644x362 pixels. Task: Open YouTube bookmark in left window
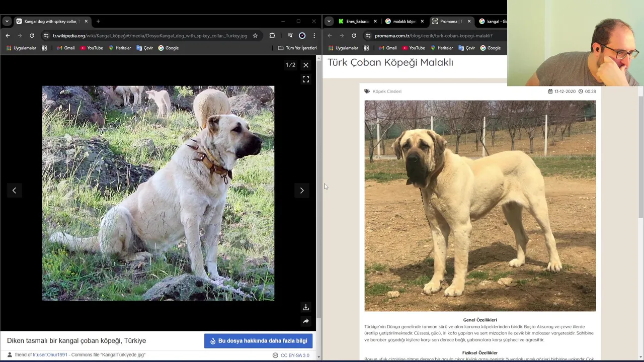[x=92, y=48]
